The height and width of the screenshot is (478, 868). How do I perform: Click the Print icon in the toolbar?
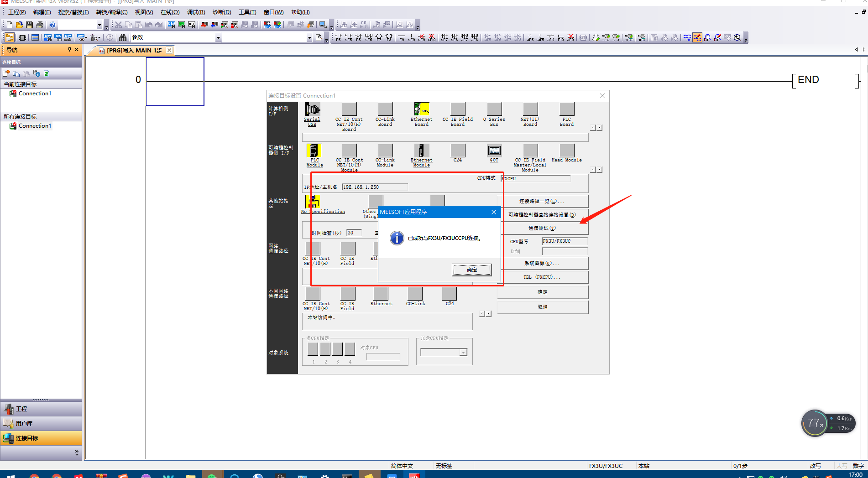40,25
